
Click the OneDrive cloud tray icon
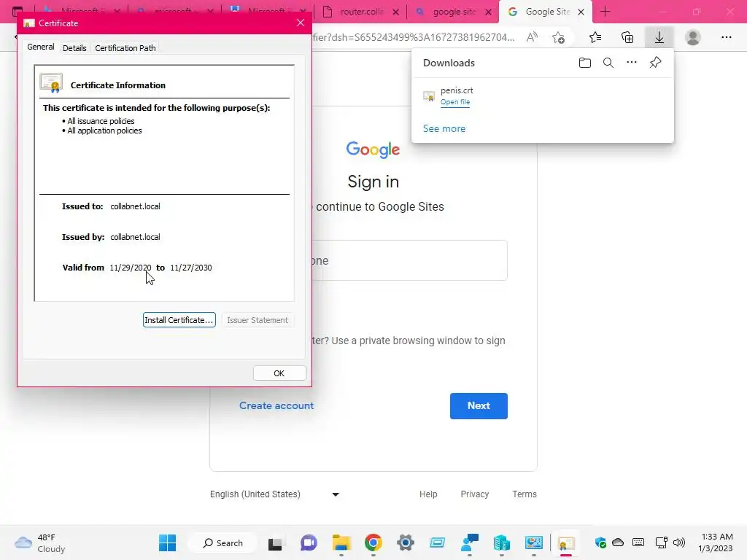(x=618, y=542)
